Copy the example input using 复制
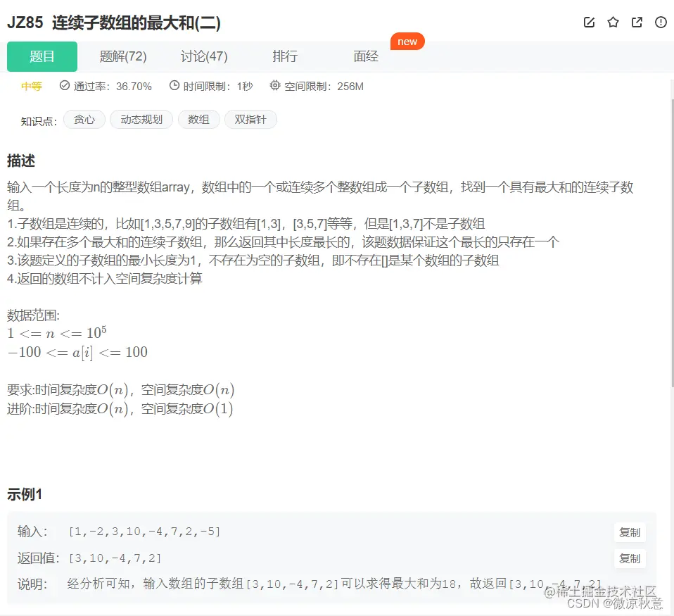Screen dimensions: 674x616 (629, 533)
